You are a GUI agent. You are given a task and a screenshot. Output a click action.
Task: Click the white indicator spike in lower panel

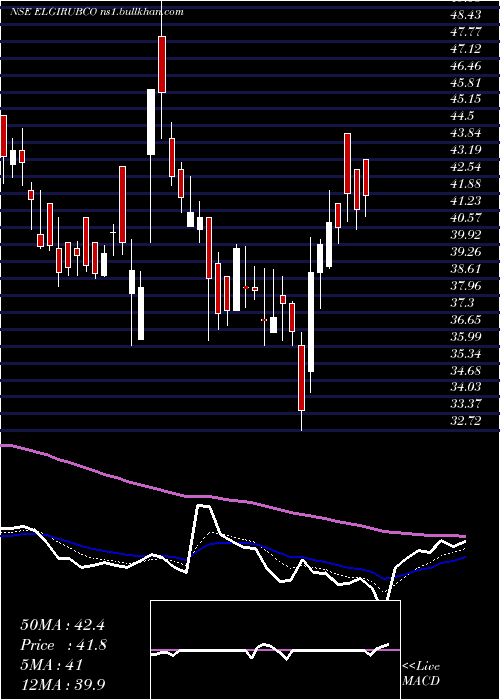point(204,507)
